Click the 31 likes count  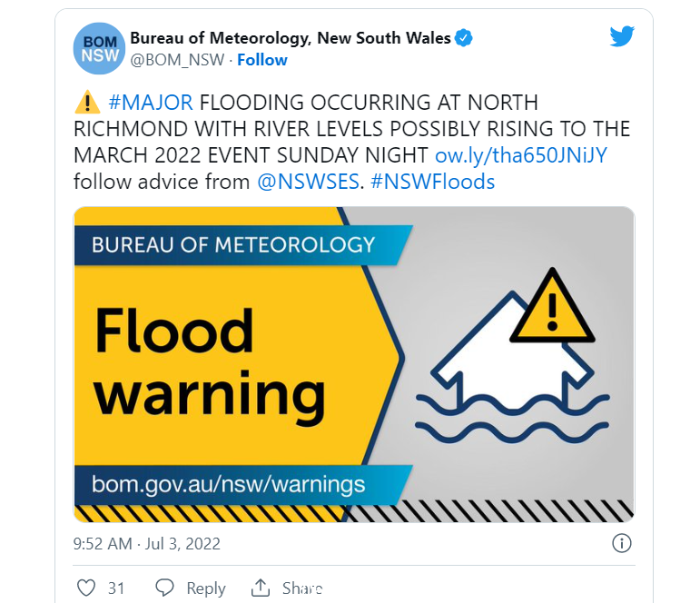pos(116,588)
